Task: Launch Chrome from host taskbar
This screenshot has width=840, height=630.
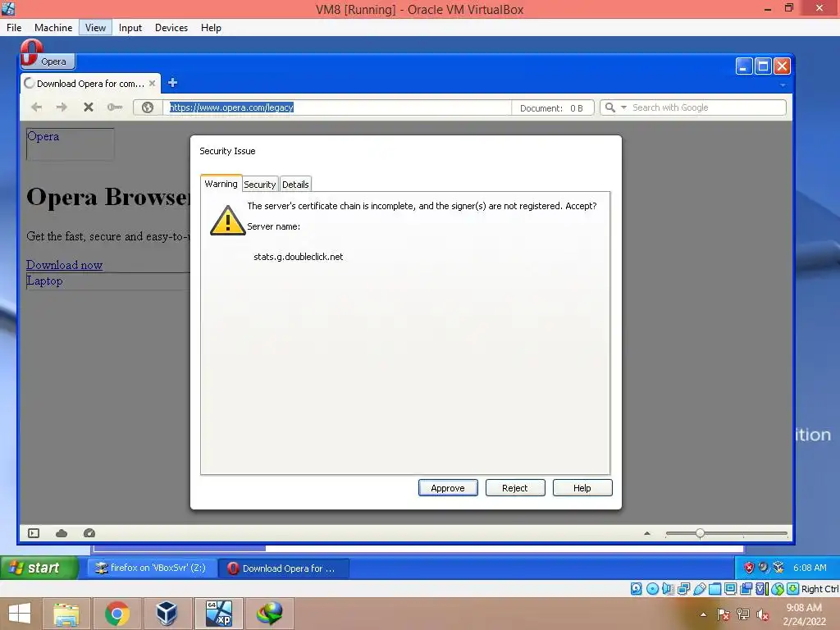Action: (117, 614)
